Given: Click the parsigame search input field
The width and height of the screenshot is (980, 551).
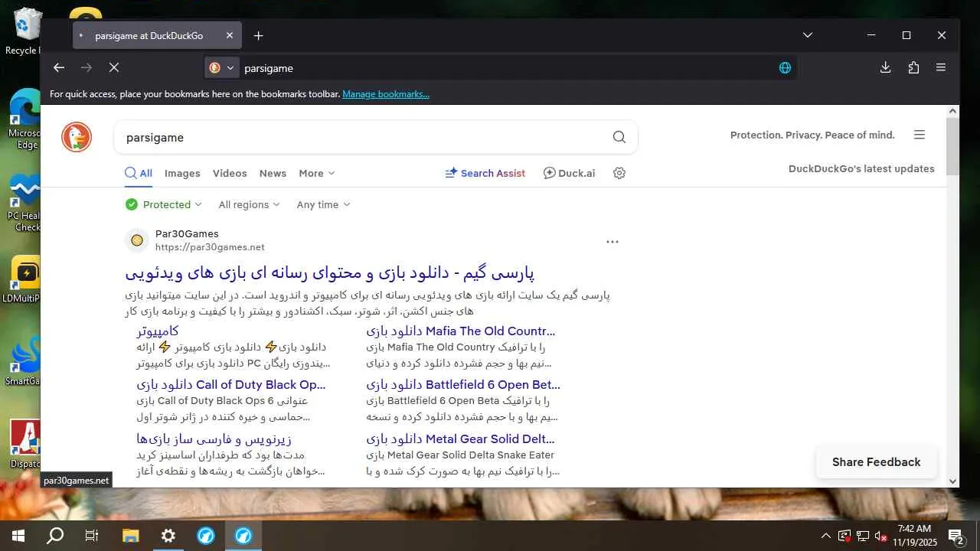Looking at the screenshot, I should pos(364,137).
